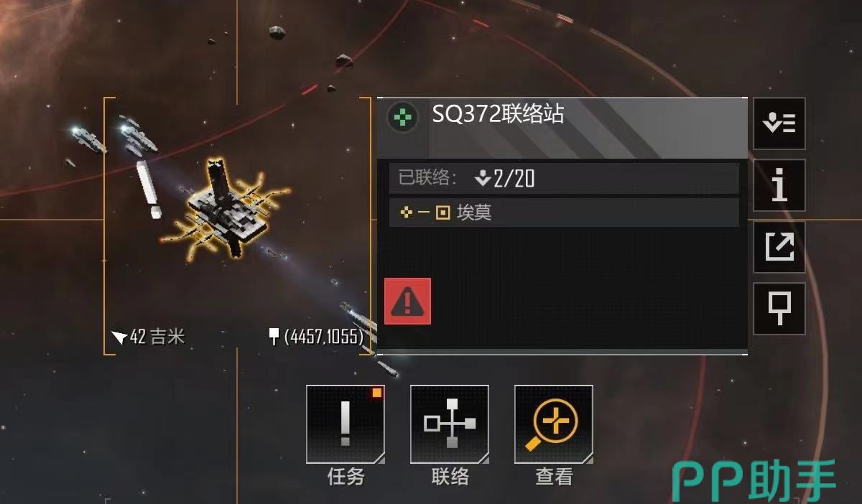The width and height of the screenshot is (862, 504).
Task: Click the orange notification badge on 任务
Action: (x=377, y=393)
